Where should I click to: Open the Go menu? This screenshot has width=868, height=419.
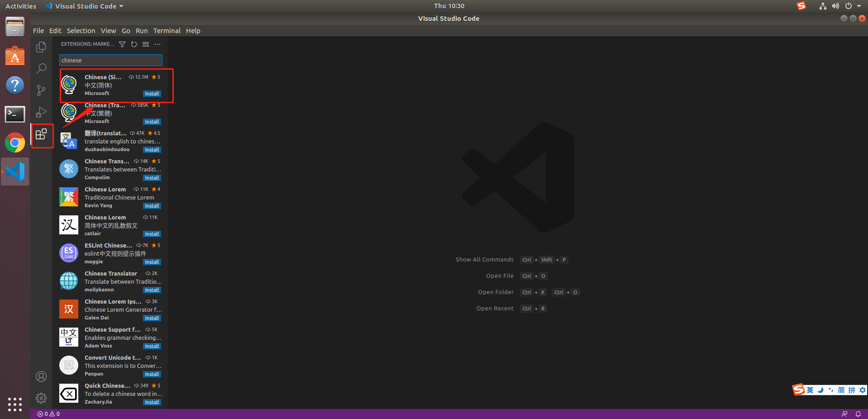pos(126,31)
